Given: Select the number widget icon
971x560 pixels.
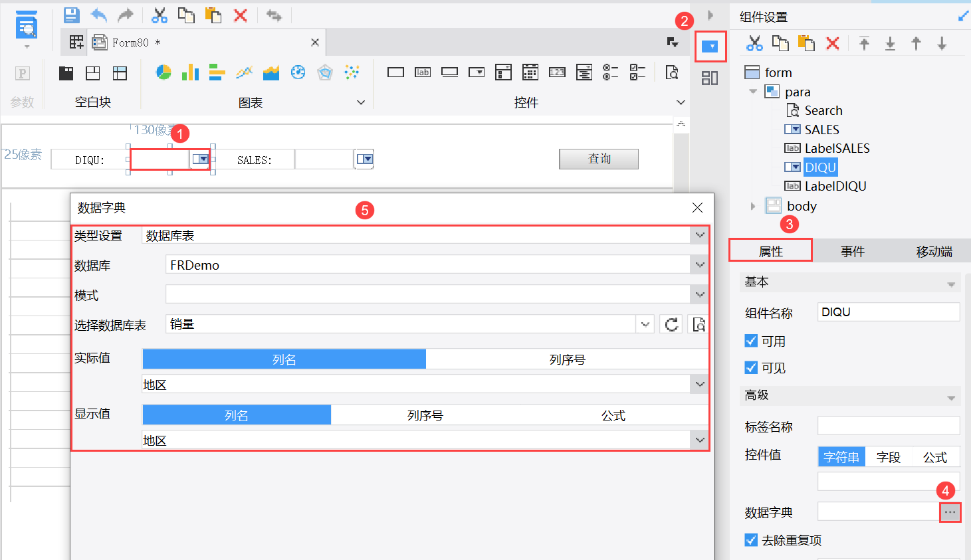Looking at the screenshot, I should coord(557,72).
